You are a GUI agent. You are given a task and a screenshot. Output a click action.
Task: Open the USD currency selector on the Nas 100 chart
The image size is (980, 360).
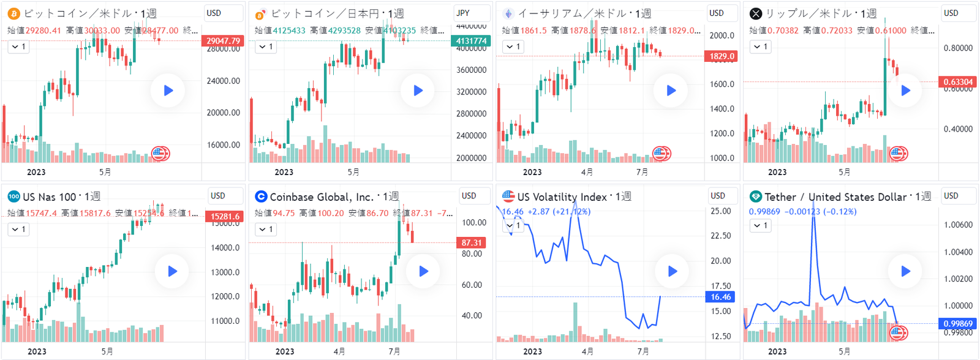pyautogui.click(x=224, y=196)
